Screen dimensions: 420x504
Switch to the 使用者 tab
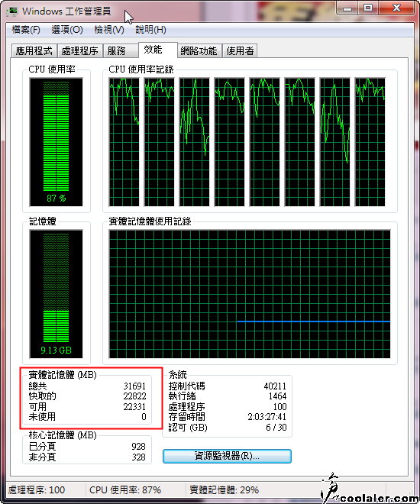(240, 51)
